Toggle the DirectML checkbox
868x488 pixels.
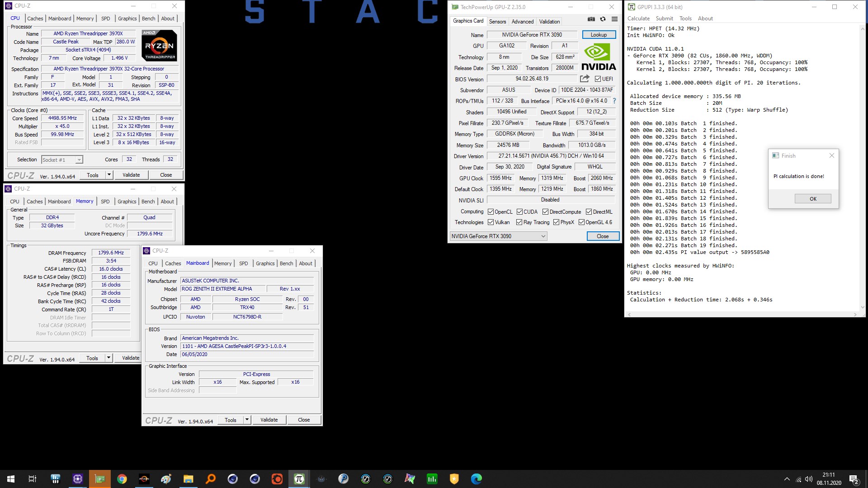point(589,212)
